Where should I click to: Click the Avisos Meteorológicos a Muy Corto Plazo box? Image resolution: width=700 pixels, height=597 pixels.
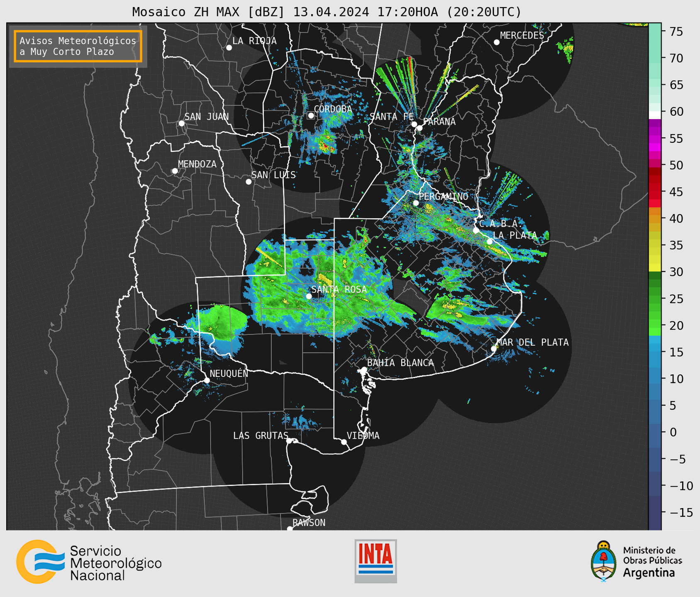click(78, 46)
